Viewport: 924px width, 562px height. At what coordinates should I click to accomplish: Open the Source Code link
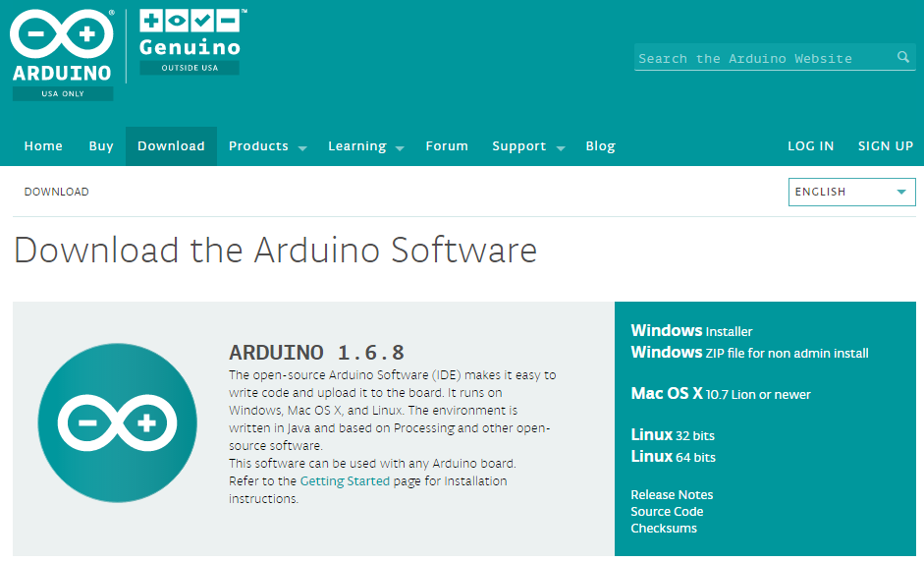click(667, 511)
